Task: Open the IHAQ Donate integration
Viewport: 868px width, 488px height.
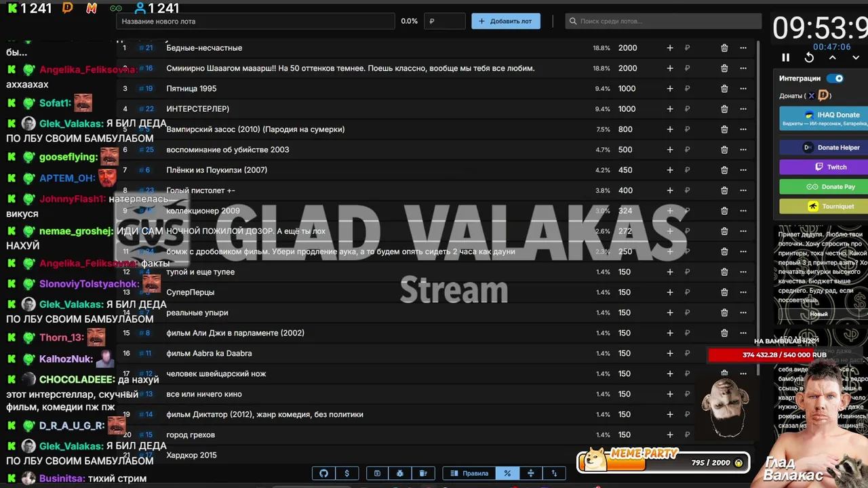Action: click(x=823, y=118)
